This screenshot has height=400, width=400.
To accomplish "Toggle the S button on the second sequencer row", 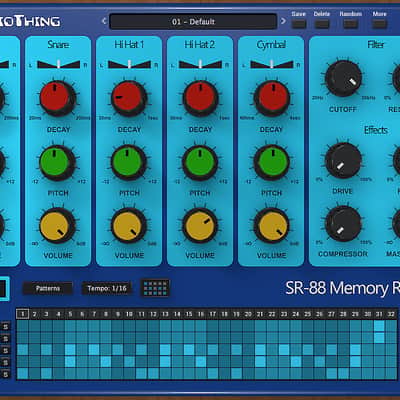I will [x=6, y=339].
